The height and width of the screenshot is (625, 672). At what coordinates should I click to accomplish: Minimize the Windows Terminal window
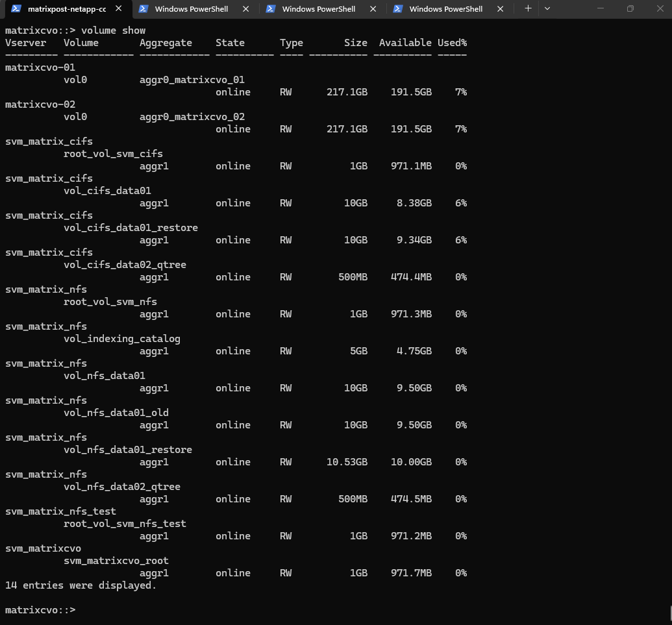[x=600, y=8]
